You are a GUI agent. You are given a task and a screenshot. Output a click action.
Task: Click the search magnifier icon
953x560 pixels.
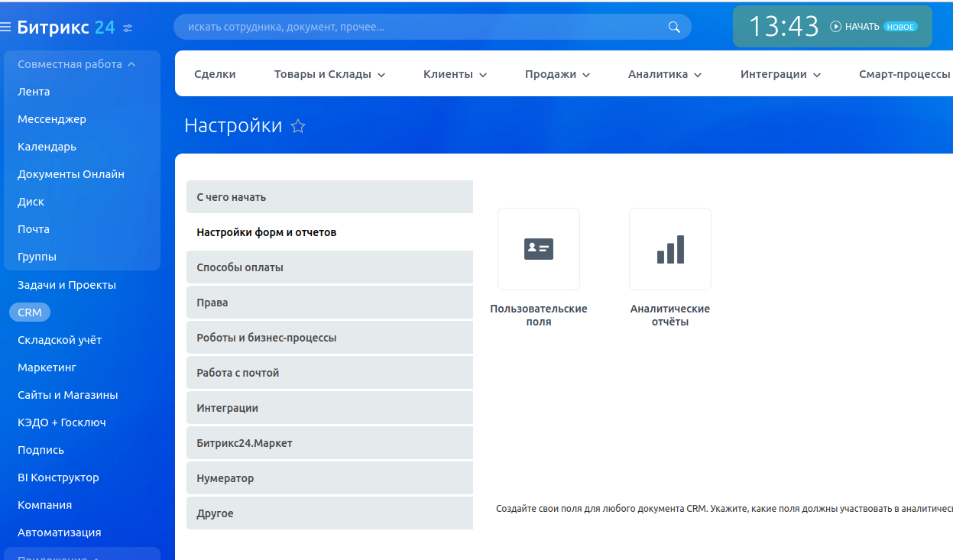[x=673, y=27]
